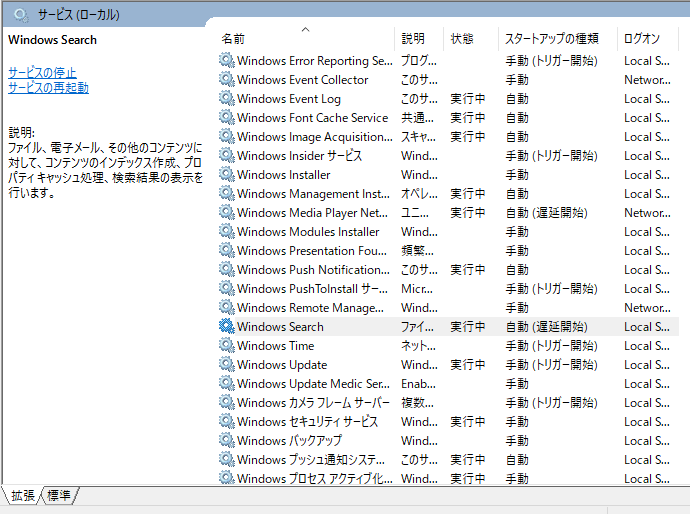The image size is (690, 514).
Task: Select the Windows Push Notification... name
Action: [313, 270]
